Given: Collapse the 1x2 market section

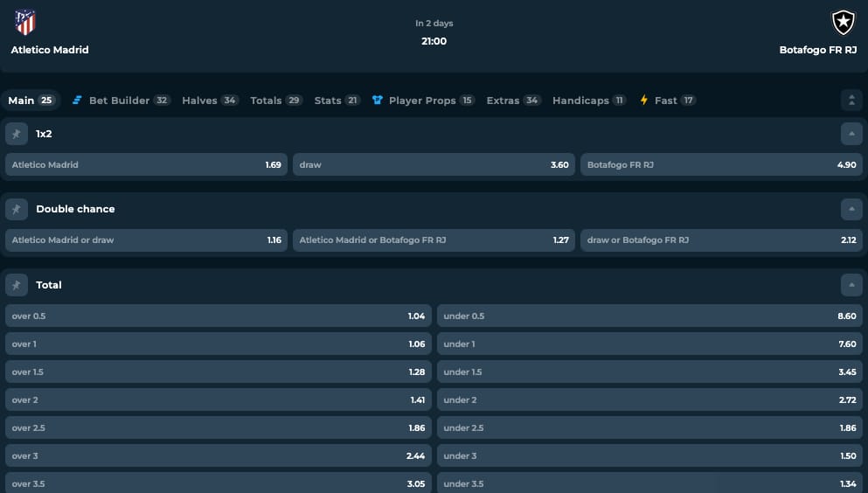Looking at the screenshot, I should point(851,134).
